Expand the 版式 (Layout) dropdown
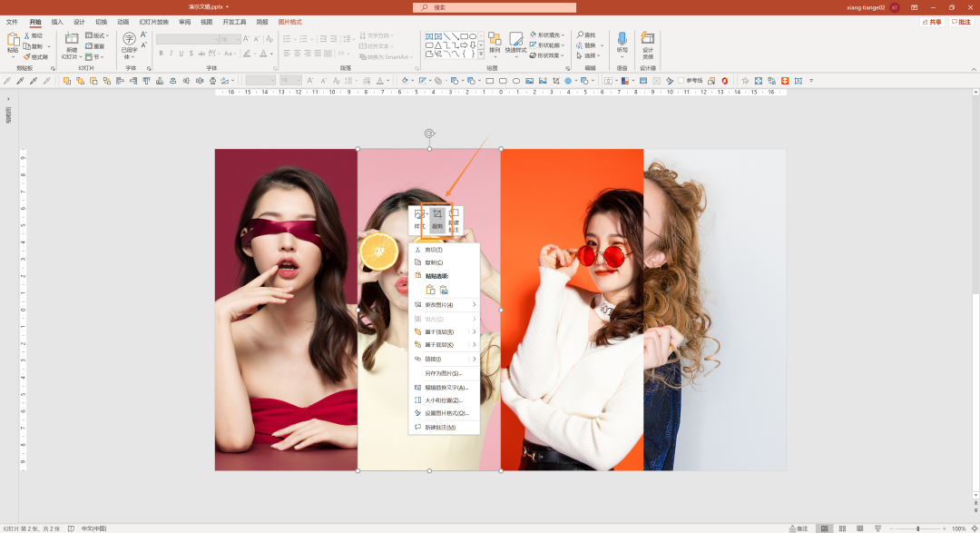The width and height of the screenshot is (980, 533). coord(96,35)
